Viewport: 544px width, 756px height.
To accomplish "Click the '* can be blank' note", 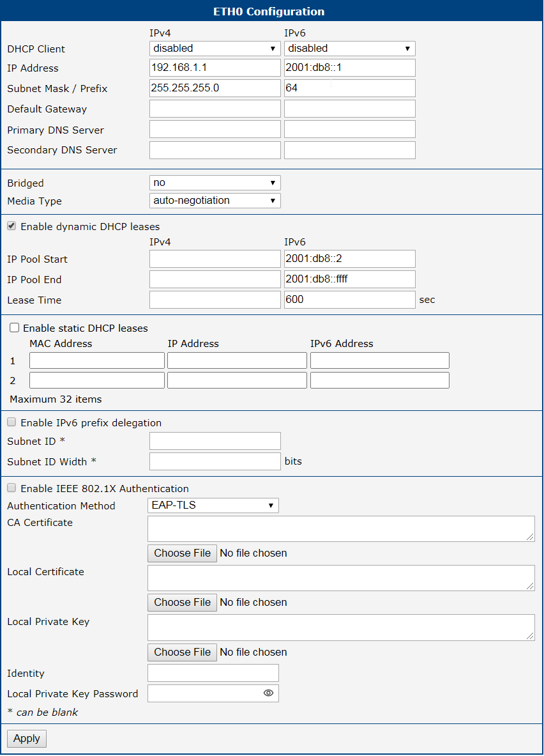I will coord(42,712).
